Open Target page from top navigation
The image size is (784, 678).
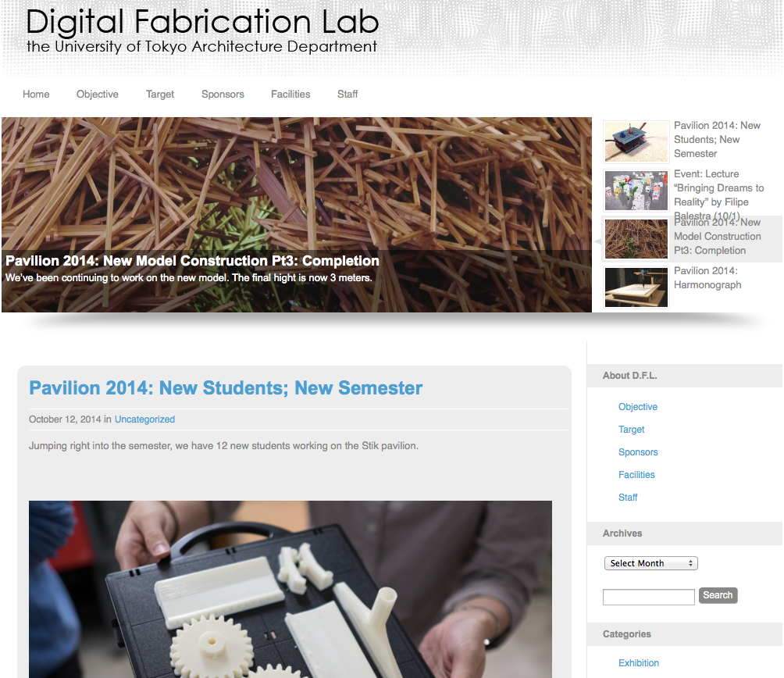160,94
